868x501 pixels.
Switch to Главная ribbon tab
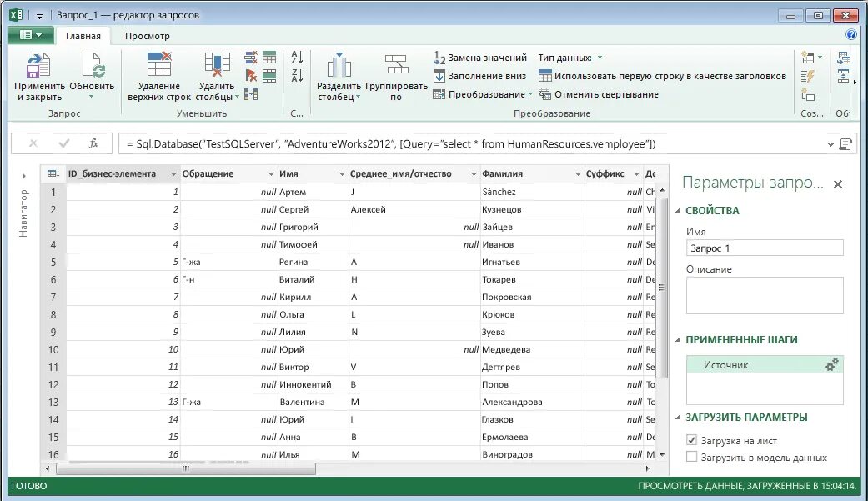[83, 36]
